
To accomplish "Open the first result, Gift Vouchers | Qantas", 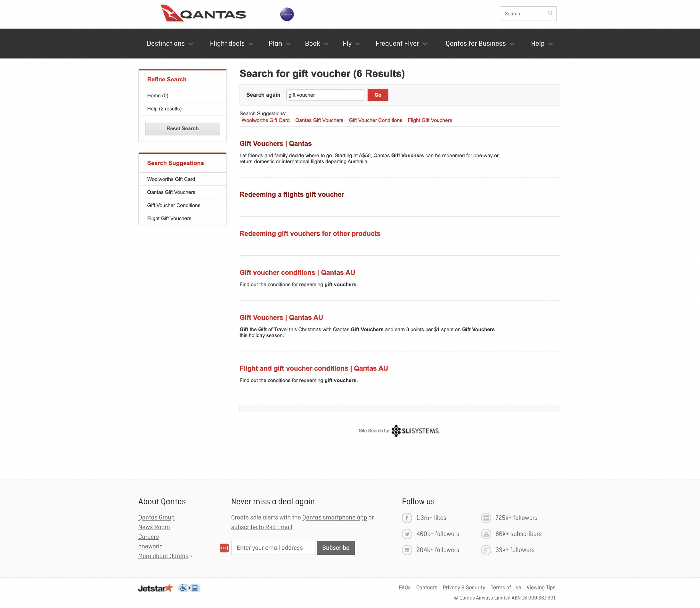I will tap(275, 144).
